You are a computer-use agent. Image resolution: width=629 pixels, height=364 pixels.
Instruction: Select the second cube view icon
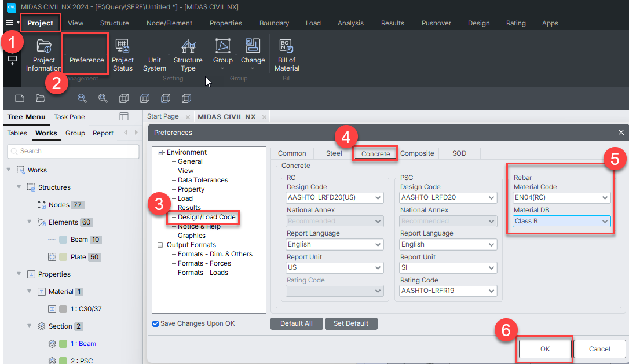145,98
